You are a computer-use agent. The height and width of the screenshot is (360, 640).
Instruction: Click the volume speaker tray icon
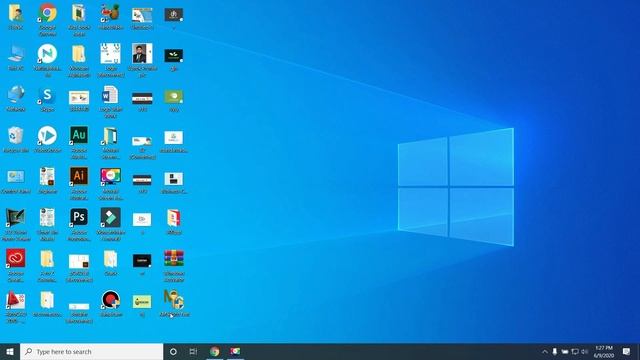click(584, 352)
